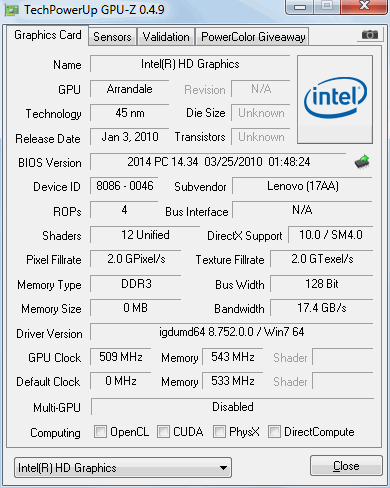Click the Intel vendor logo

(x=335, y=99)
